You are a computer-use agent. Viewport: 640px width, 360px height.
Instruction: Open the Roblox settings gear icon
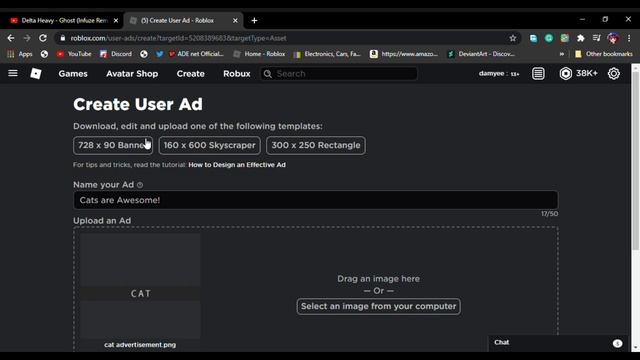[x=613, y=73]
